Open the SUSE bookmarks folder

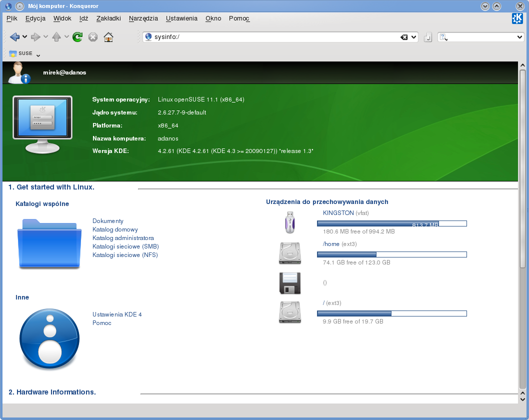pos(21,53)
